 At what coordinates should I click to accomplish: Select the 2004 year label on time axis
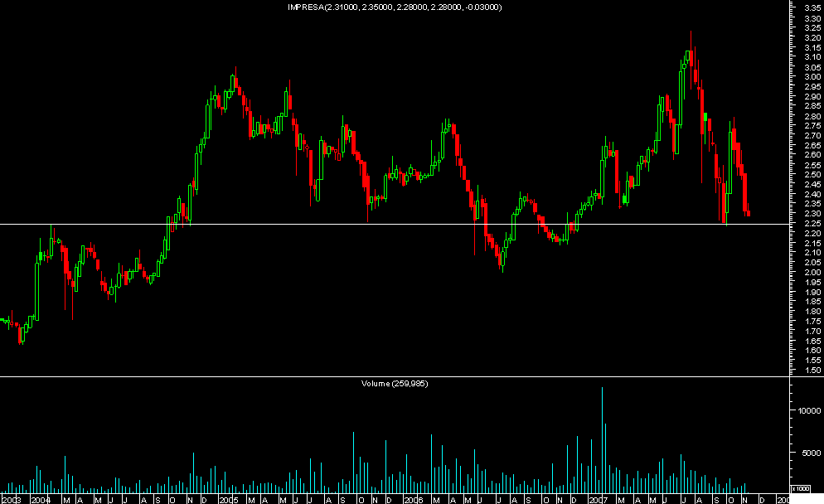41,500
